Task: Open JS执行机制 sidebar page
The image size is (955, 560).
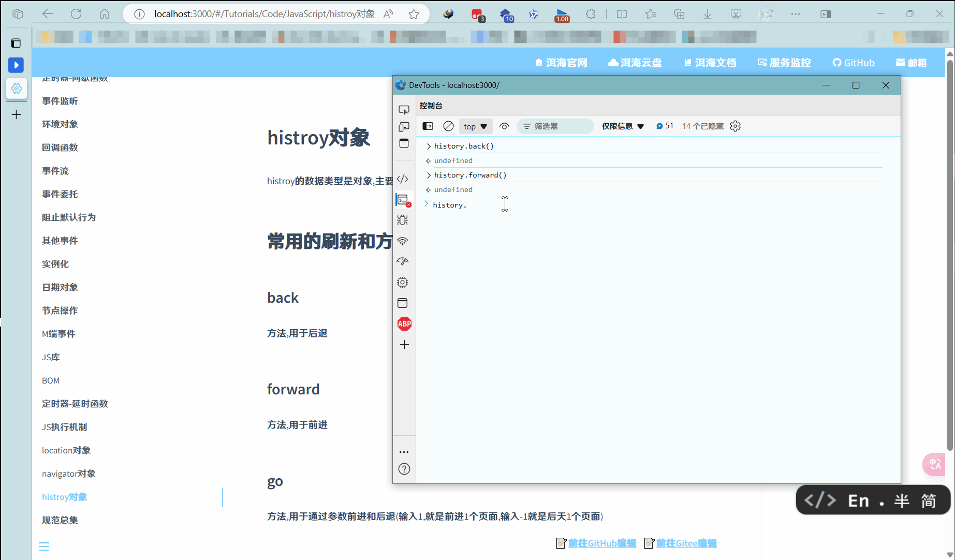Action: (x=65, y=427)
